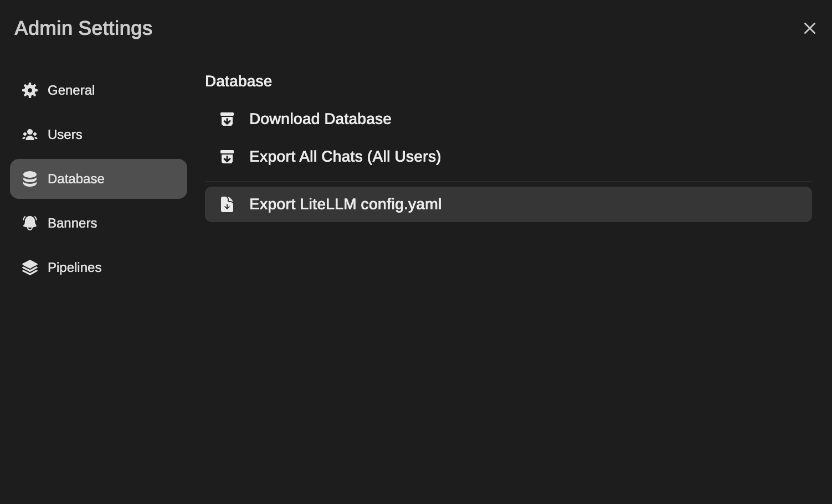Image resolution: width=832 pixels, height=504 pixels.
Task: Click the Database stack icon in sidebar
Action: click(30, 179)
